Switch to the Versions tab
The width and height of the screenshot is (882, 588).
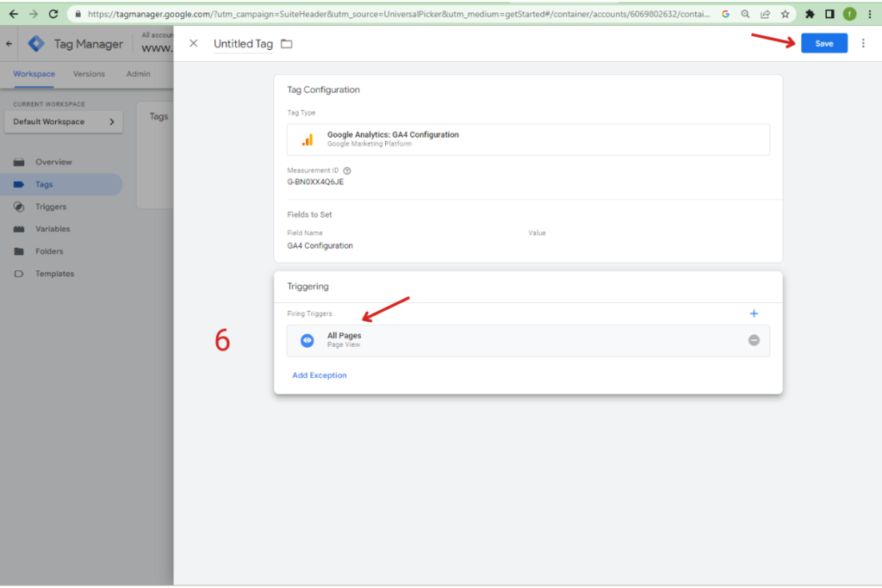[x=89, y=74]
